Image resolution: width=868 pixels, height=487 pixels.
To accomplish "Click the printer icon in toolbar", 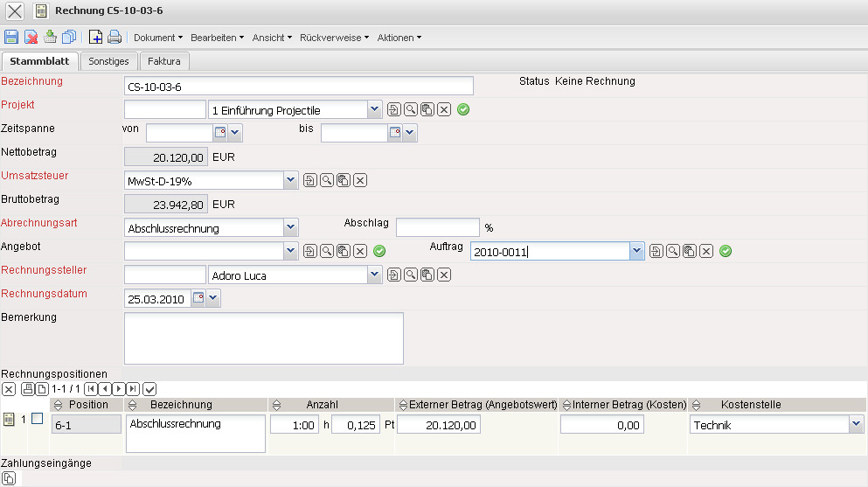I will (115, 38).
